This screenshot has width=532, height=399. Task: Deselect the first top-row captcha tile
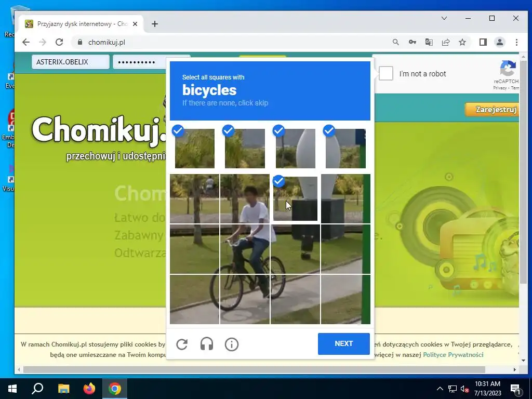click(x=195, y=148)
